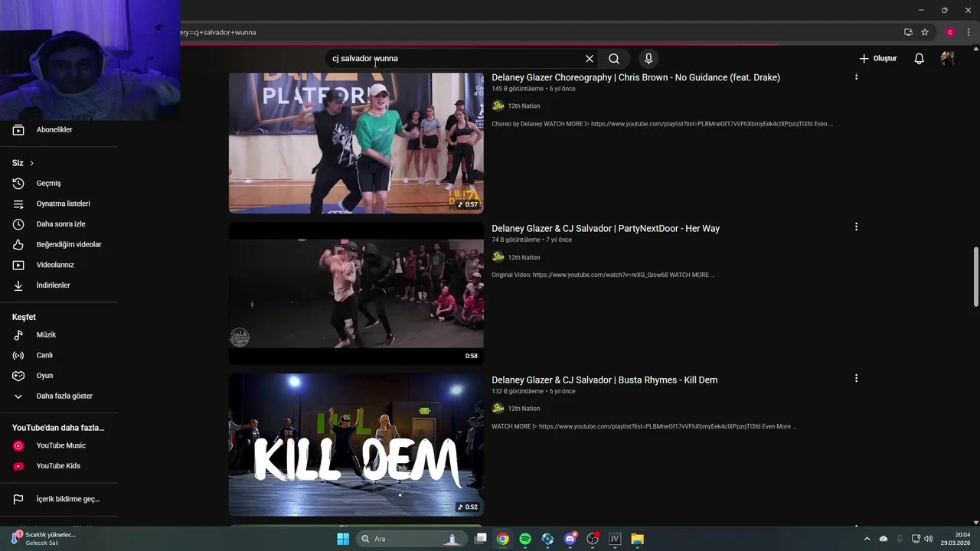Click the YouTube Kids red icon

[x=18, y=466]
